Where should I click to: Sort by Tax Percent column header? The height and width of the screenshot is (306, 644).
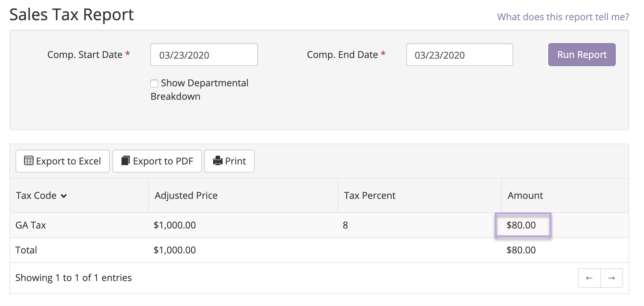369,195
